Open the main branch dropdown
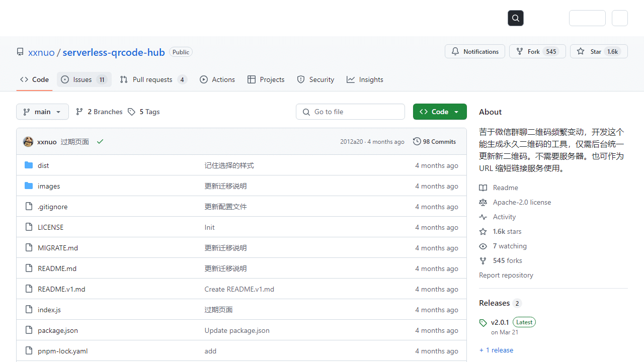This screenshot has height=362, width=644. pyautogui.click(x=42, y=112)
